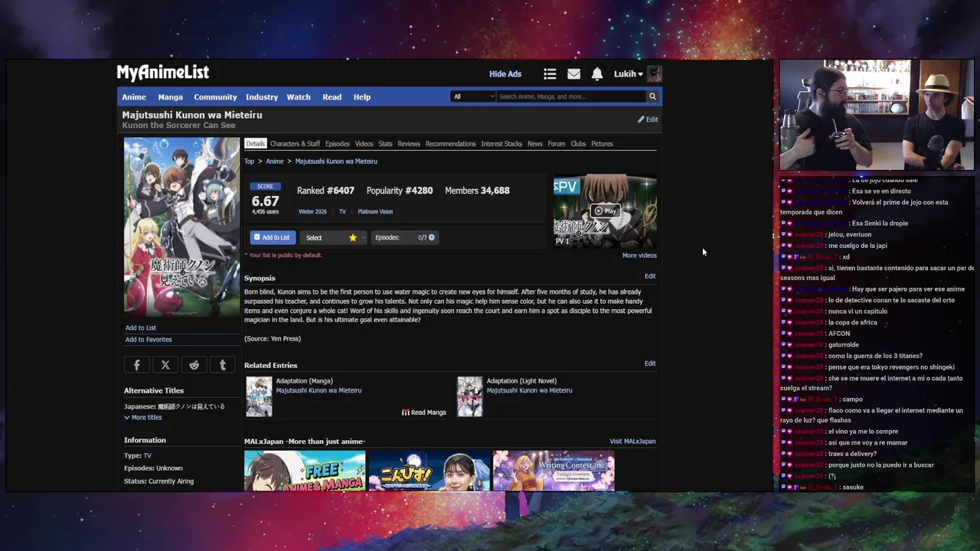980x551 pixels.
Task: Click Hide Ads link
Action: (505, 74)
